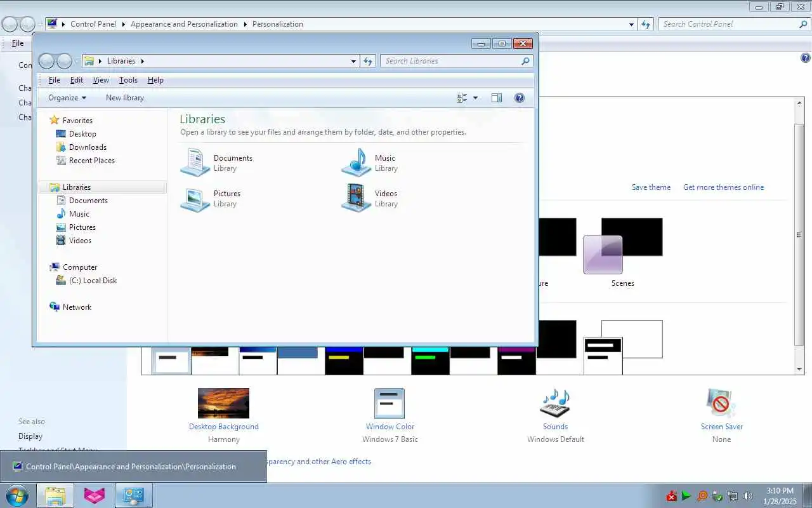
Task: Open the view options dropdown arrow
Action: (476, 98)
